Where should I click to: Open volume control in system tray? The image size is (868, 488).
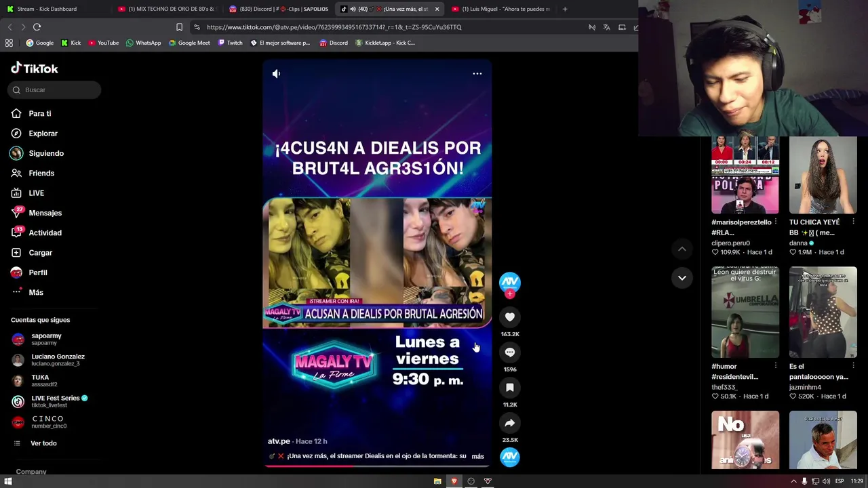[826, 481]
